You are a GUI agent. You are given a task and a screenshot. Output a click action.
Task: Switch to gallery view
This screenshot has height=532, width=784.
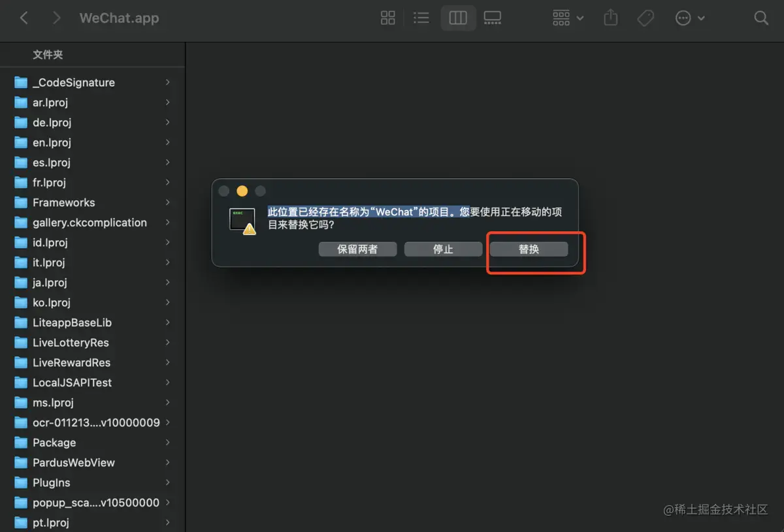click(x=493, y=18)
